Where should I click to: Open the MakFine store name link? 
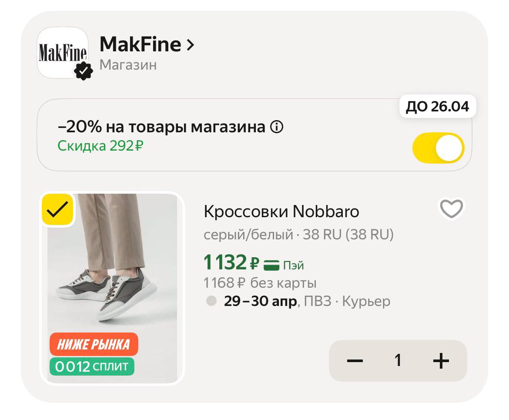140,44
